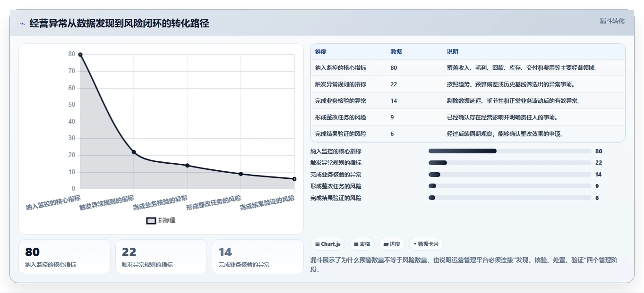The height and width of the screenshot is (293, 644).
Task: Click the 维度 table column header
Action: click(321, 52)
